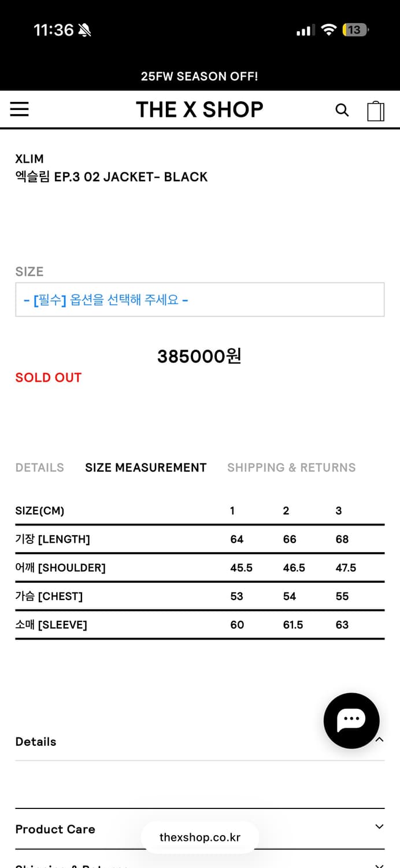Click the EP.3 02 JACKET product title
Screen dimensions: 400x868
click(110, 176)
